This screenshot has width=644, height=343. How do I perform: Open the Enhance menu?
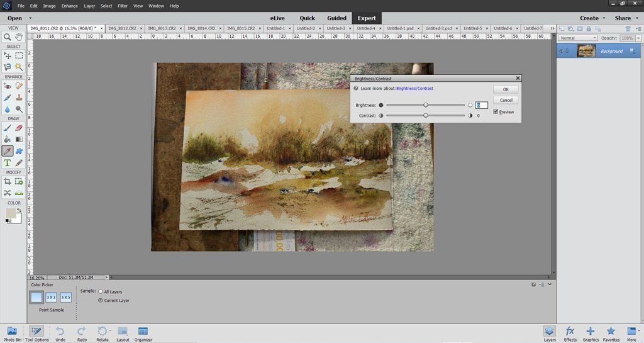pyautogui.click(x=70, y=6)
